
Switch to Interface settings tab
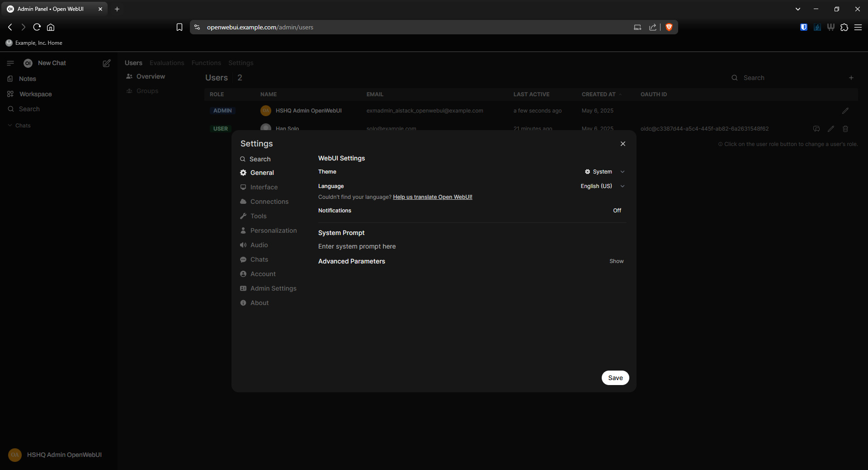(x=264, y=187)
